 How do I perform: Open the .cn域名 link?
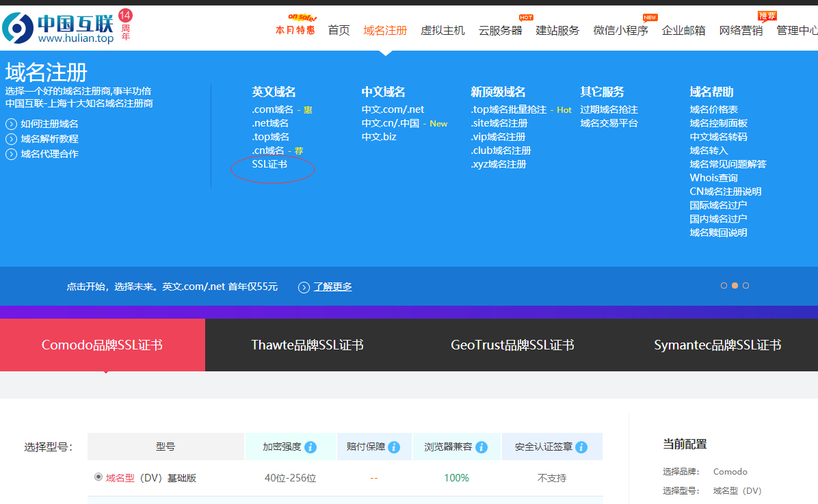(x=267, y=150)
